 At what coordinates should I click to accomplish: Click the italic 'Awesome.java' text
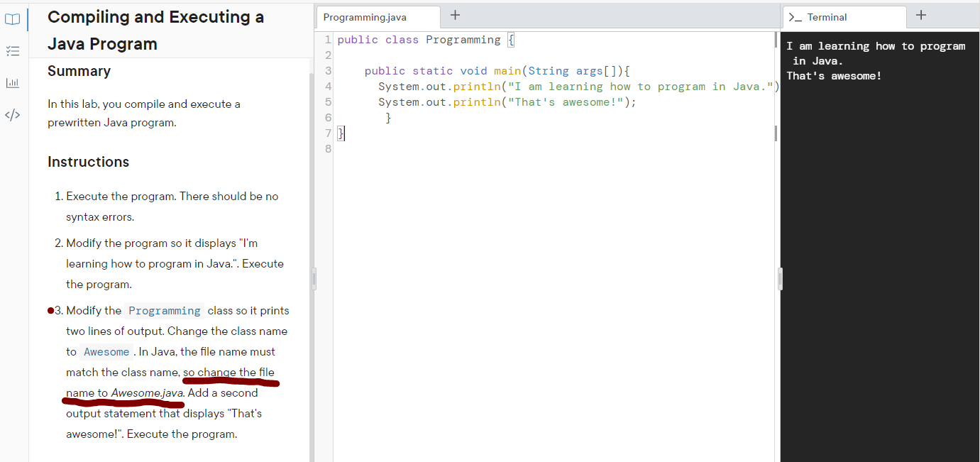(x=148, y=392)
